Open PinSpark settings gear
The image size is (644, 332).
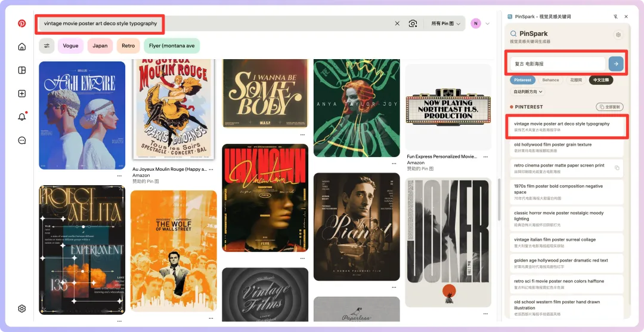point(618,35)
